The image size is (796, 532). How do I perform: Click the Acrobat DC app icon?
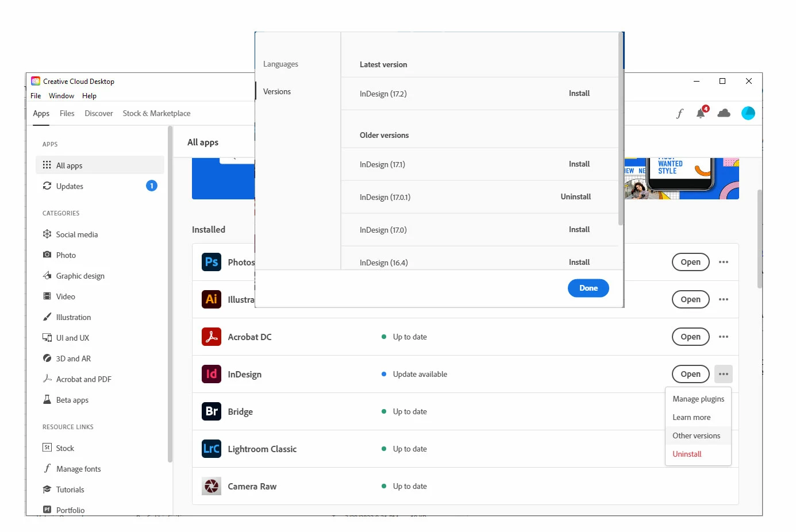[x=212, y=337]
